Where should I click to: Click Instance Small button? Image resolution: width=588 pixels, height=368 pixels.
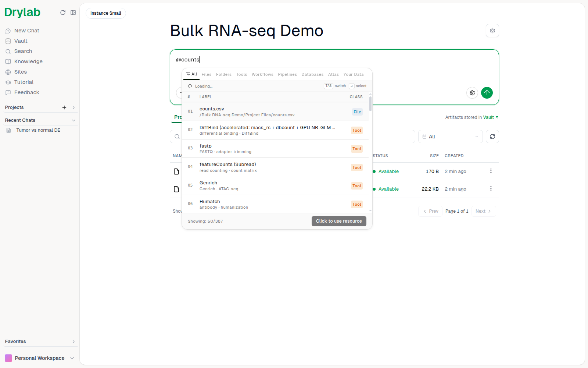106,13
